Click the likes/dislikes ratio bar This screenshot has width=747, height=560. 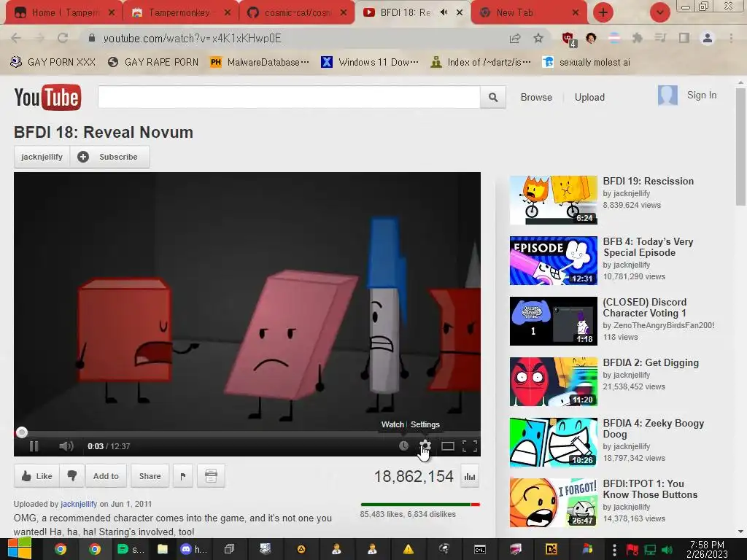point(420,505)
